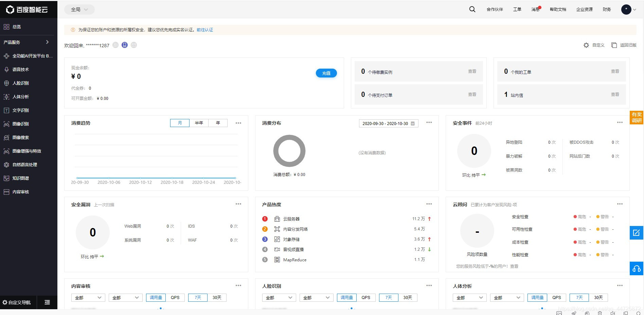The width and height of the screenshot is (644, 315).
Task: Select QPS in 人体分析 panel
Action: tap(556, 297)
